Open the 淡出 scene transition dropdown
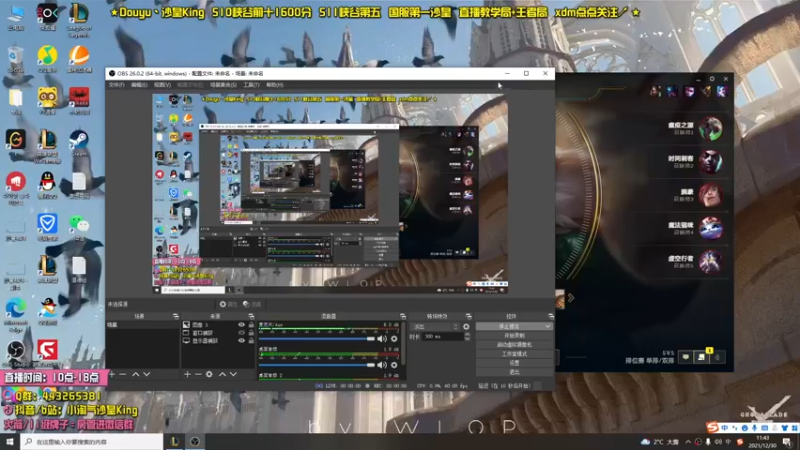Image resolution: width=800 pixels, height=450 pixels. click(435, 327)
